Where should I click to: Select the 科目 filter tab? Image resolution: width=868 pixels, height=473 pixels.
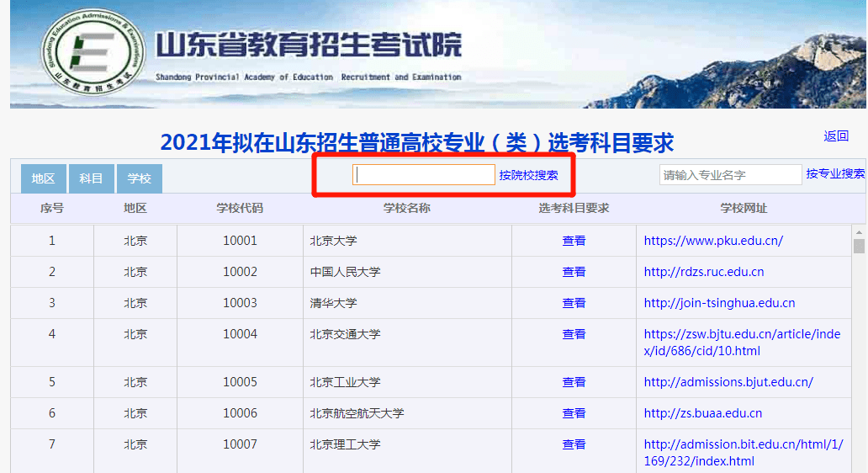(91, 178)
